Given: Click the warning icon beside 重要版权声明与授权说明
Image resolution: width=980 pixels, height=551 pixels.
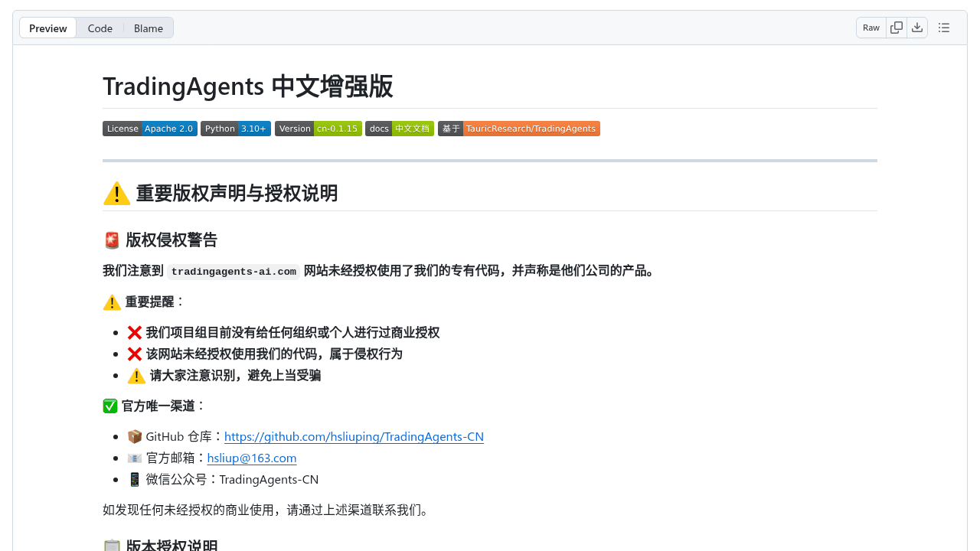Looking at the screenshot, I should point(116,193).
